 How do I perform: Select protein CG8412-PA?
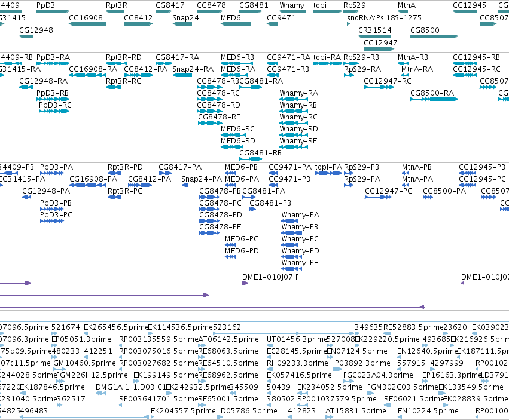[140, 185]
